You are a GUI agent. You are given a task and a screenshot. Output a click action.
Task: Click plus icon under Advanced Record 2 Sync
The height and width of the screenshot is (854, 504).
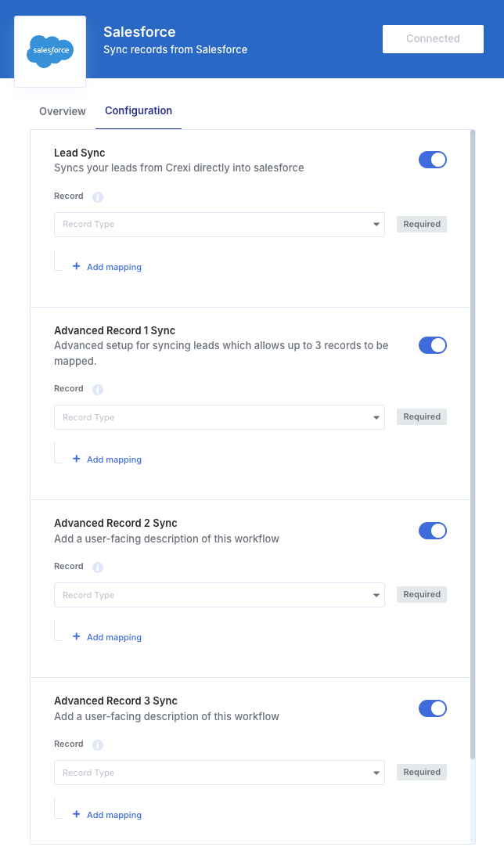click(x=77, y=636)
